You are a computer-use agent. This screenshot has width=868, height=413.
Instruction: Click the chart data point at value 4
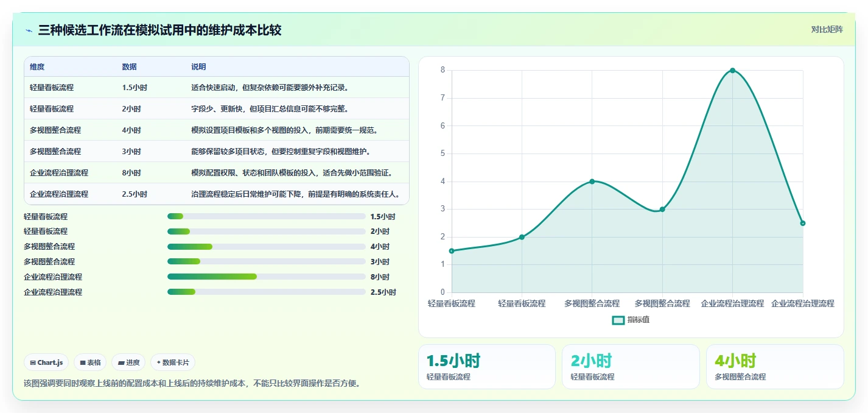(x=592, y=182)
